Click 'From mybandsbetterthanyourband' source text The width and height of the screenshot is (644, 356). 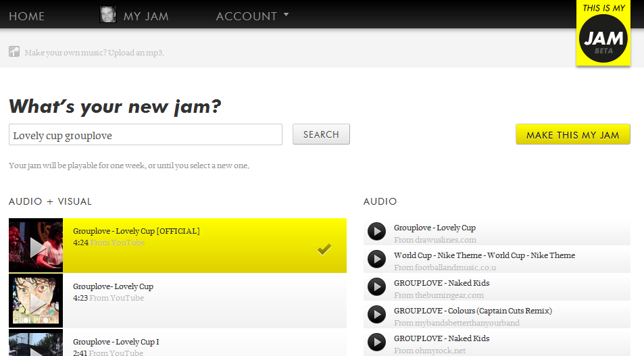coord(457,323)
